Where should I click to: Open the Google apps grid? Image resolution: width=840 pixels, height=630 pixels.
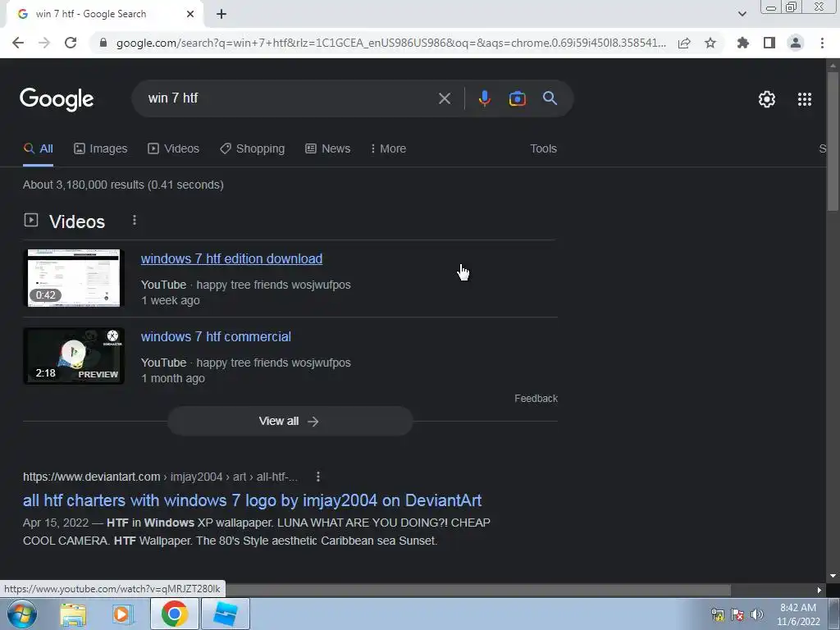[805, 99]
